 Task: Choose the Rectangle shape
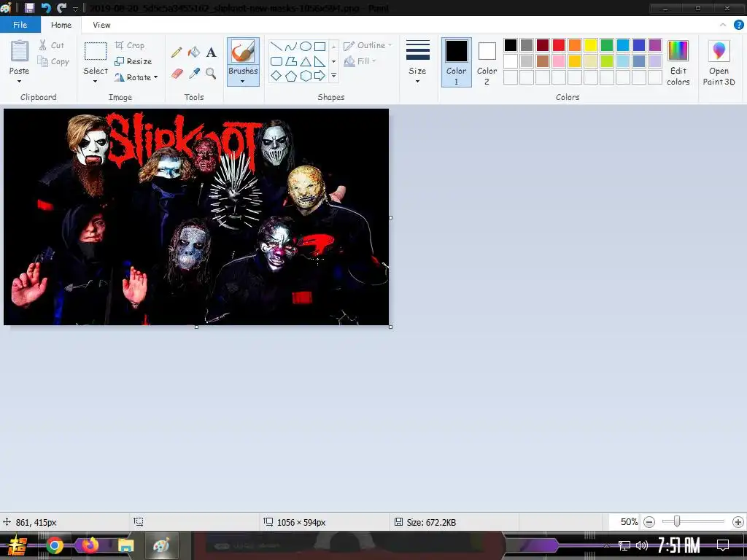point(320,46)
